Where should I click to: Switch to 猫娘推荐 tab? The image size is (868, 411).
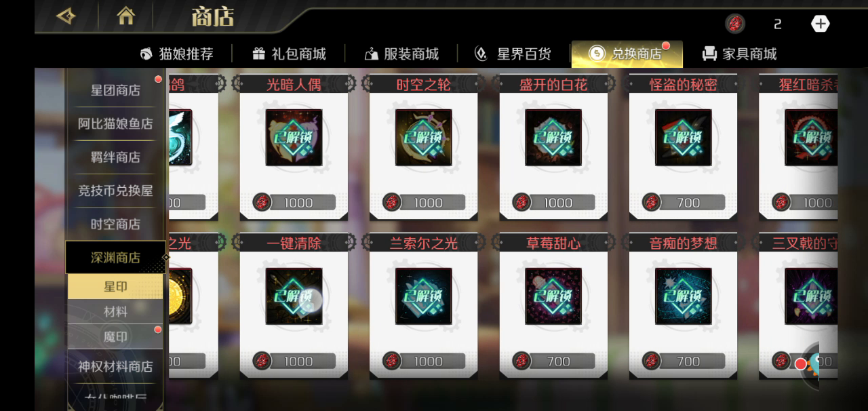(176, 54)
